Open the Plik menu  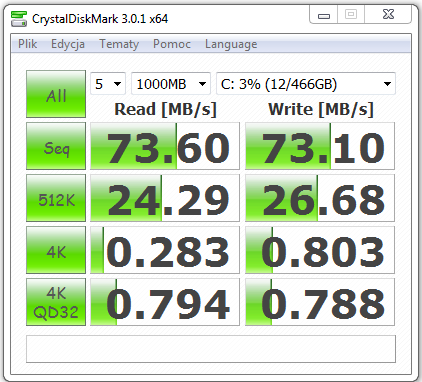pyautogui.click(x=27, y=44)
